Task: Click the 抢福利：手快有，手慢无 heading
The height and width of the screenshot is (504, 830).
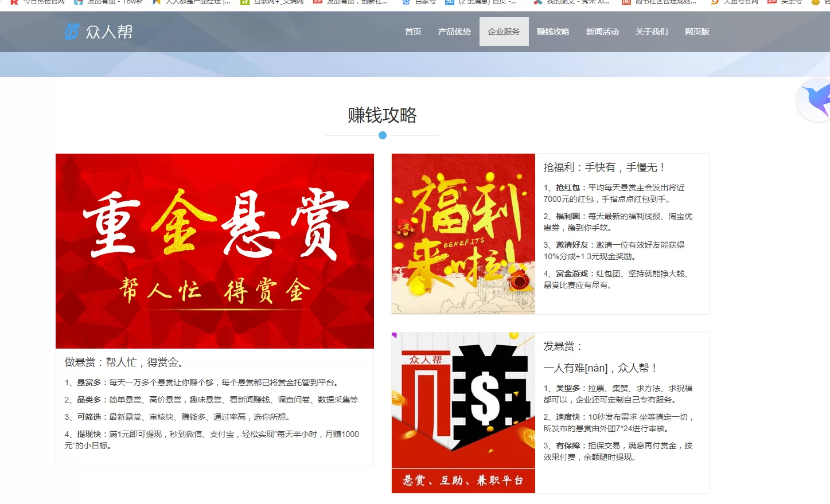Action: pos(605,167)
